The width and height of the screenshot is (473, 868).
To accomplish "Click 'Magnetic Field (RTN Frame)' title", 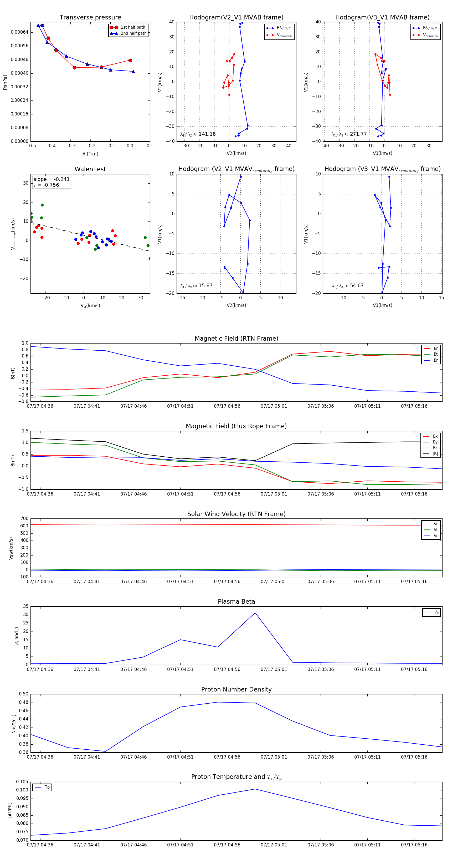I will 236,339.
